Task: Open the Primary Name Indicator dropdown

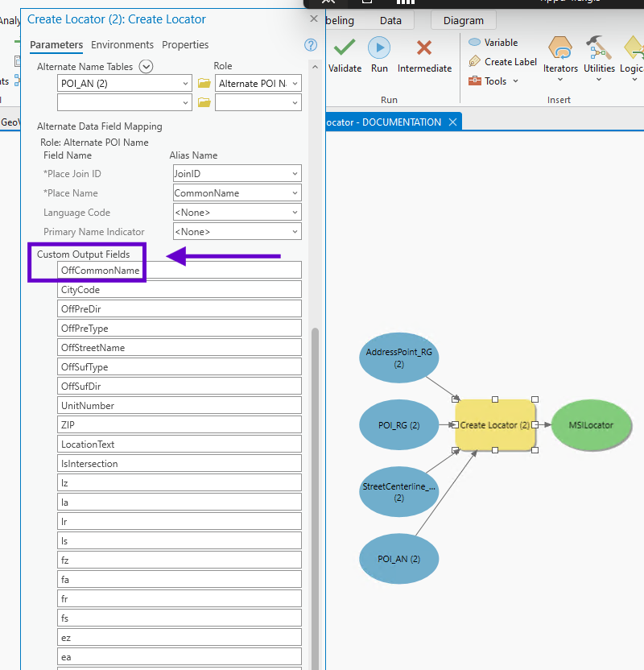Action: [295, 232]
